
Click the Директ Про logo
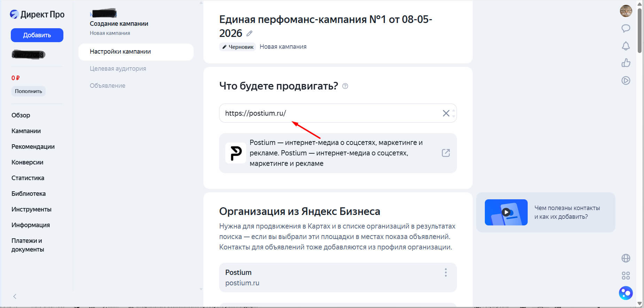(37, 14)
